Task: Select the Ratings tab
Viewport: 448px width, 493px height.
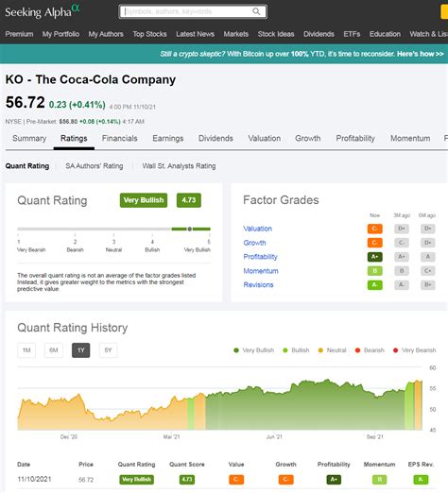Action: (x=74, y=138)
